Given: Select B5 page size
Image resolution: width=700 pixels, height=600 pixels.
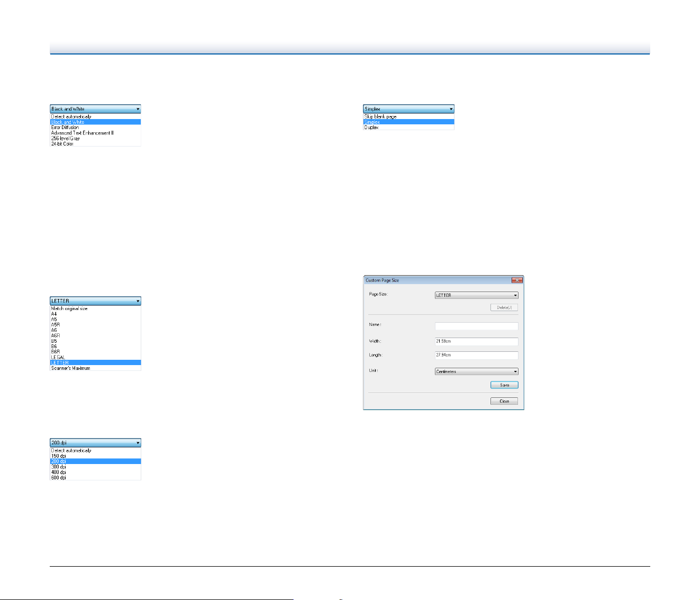Looking at the screenshot, I should (95, 341).
